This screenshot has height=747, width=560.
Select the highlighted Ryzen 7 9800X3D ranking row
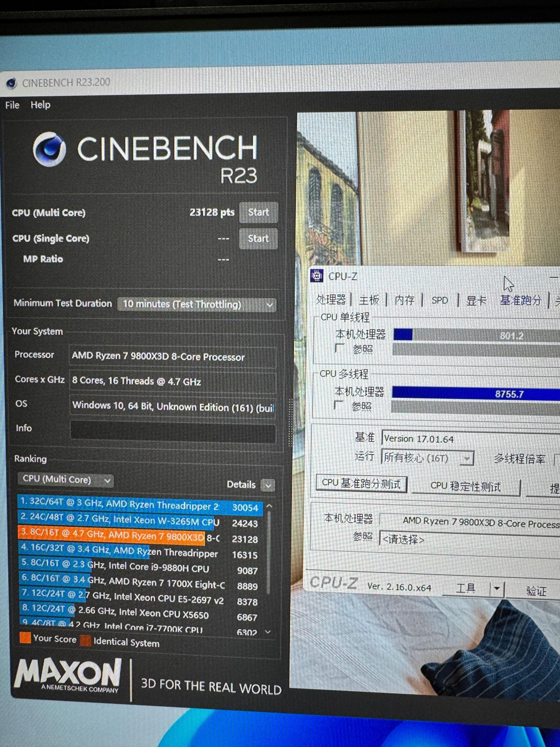tap(140, 537)
